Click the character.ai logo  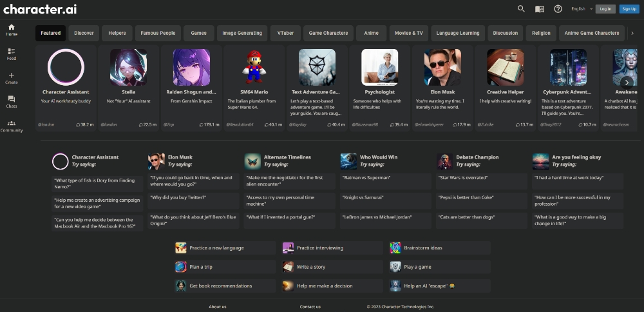pyautogui.click(x=40, y=9)
